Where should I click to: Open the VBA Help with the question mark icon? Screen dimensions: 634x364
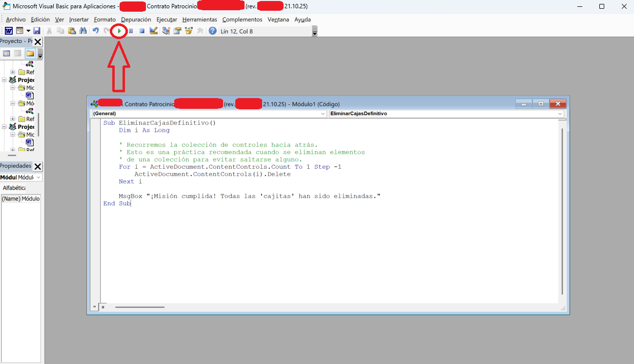coord(212,30)
